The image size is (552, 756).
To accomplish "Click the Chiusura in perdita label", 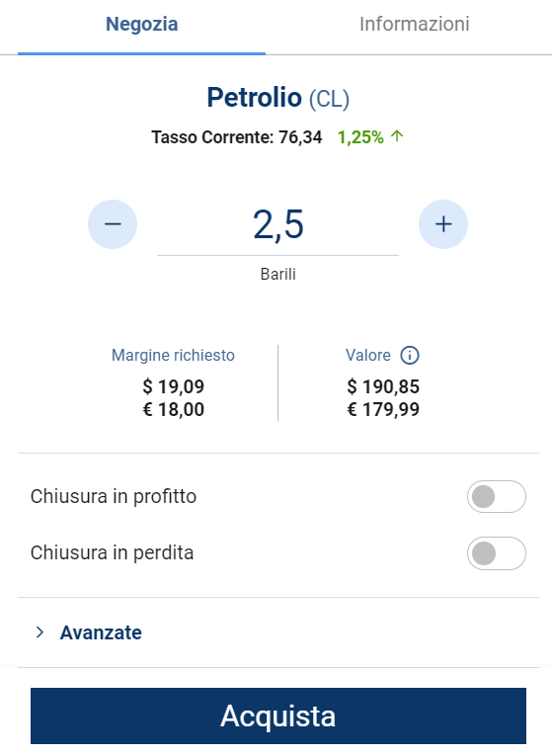I will click(x=112, y=553).
